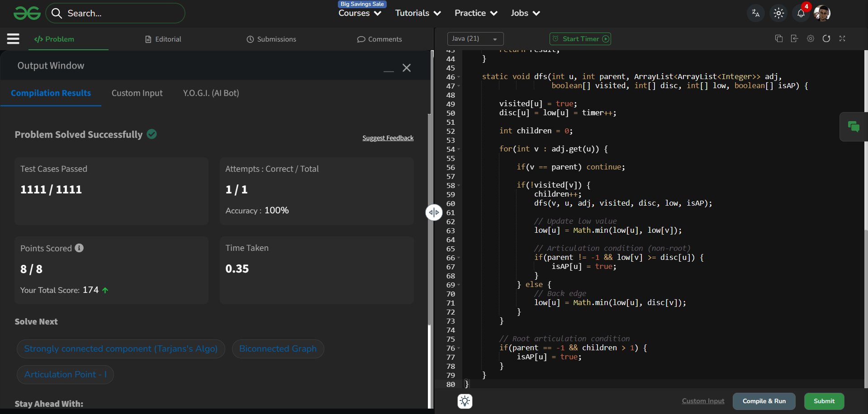This screenshot has width=868, height=414.
Task: Expand the Courses dropdown menu
Action: (x=360, y=13)
